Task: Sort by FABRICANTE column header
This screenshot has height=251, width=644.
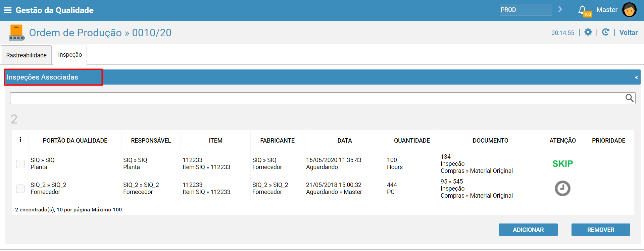Action: tap(277, 141)
